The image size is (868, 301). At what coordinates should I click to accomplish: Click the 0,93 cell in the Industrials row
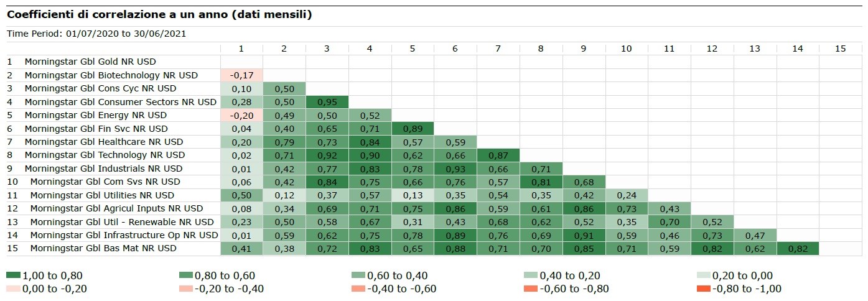click(455, 169)
